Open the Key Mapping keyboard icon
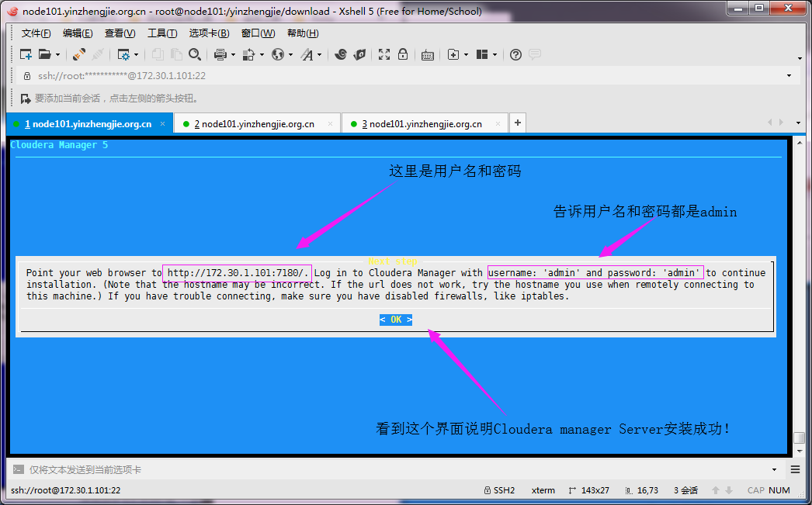The height and width of the screenshot is (505, 812). [428, 55]
